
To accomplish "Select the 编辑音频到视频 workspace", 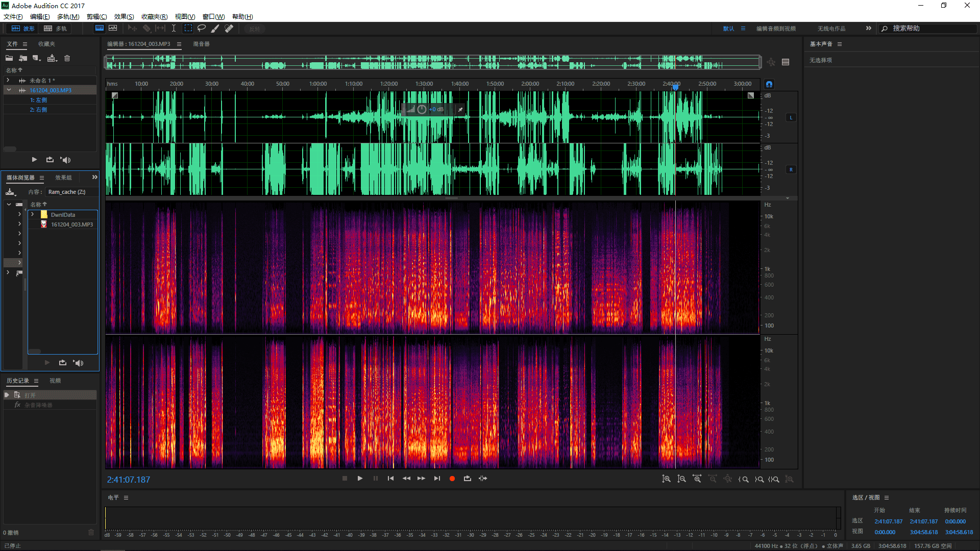I will tap(776, 29).
